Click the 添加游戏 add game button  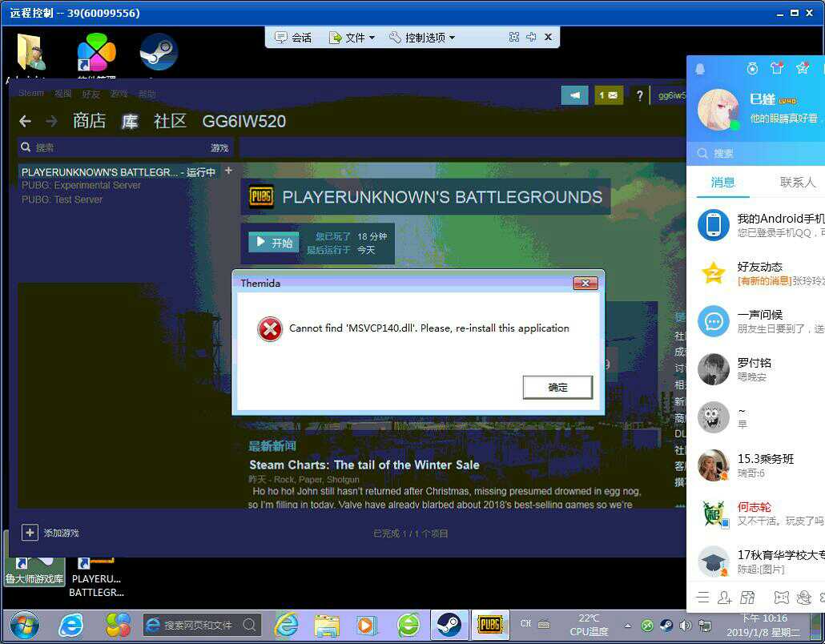(x=50, y=533)
